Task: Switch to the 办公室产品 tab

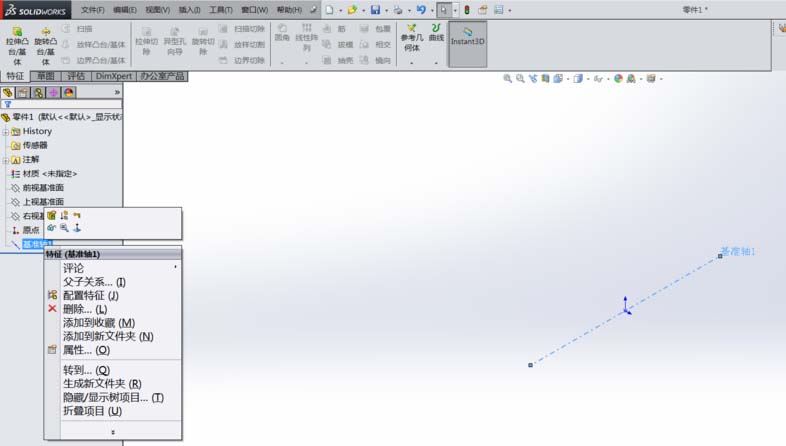Action: [162, 76]
